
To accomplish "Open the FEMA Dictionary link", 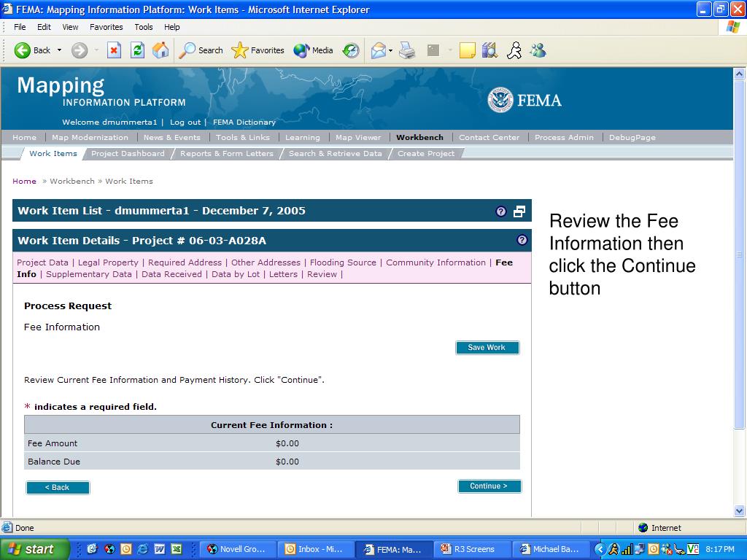I will point(244,122).
